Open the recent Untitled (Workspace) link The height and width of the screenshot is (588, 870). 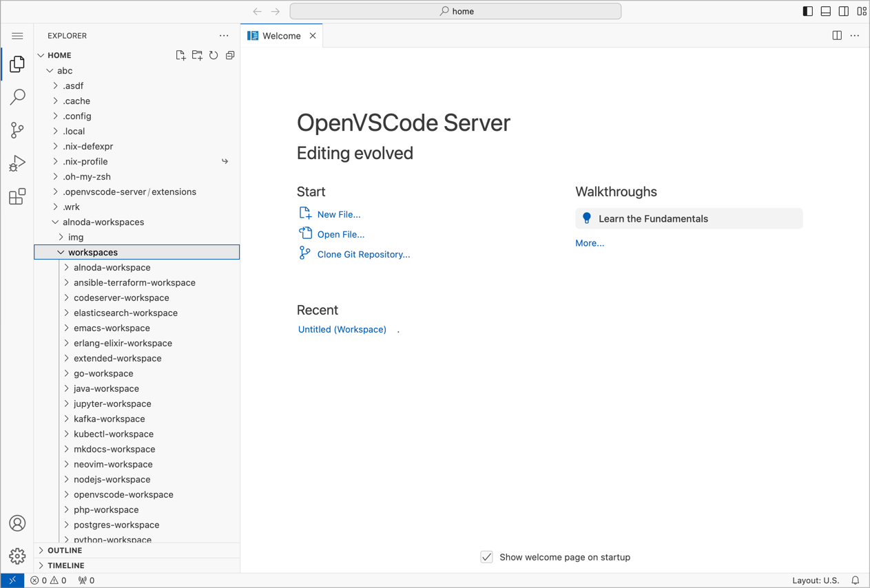point(342,330)
